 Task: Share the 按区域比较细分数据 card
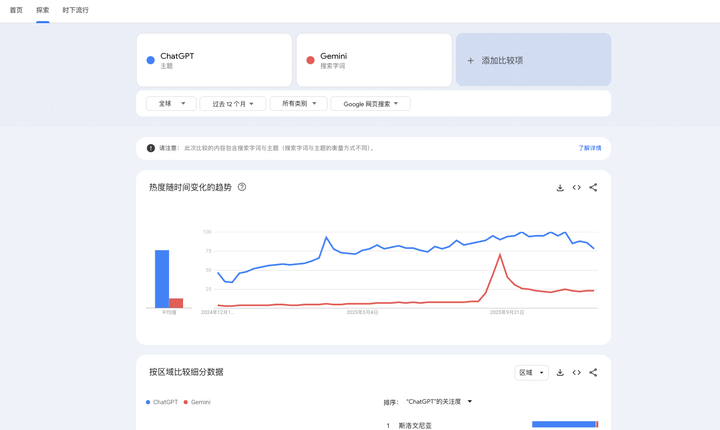coord(593,373)
